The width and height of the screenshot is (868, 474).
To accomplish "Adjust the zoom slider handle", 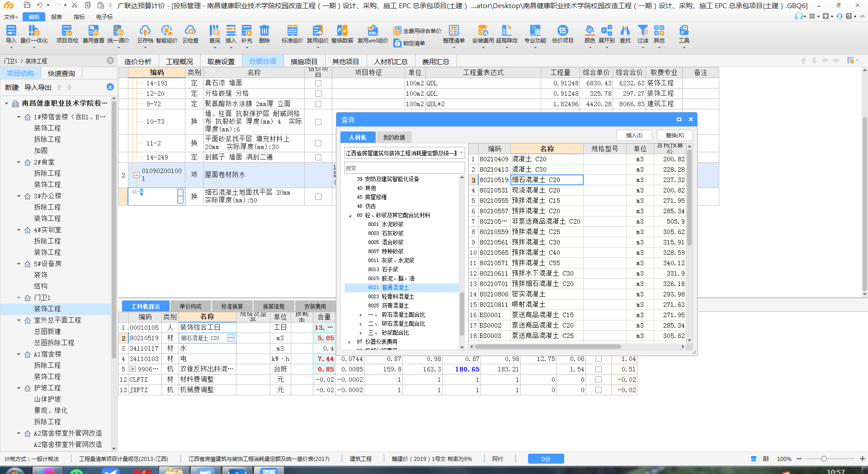I will [824, 459].
